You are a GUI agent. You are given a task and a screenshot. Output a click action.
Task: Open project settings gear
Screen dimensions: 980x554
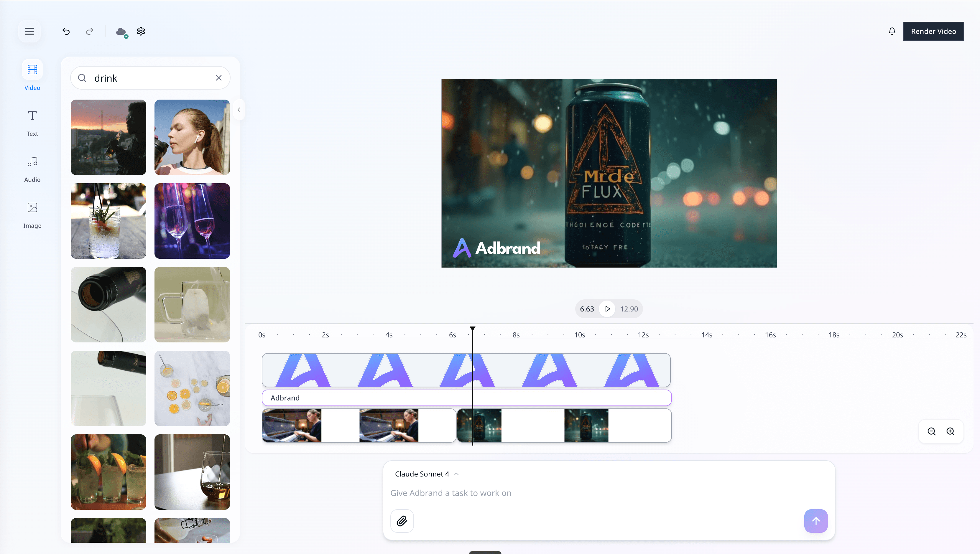141,31
